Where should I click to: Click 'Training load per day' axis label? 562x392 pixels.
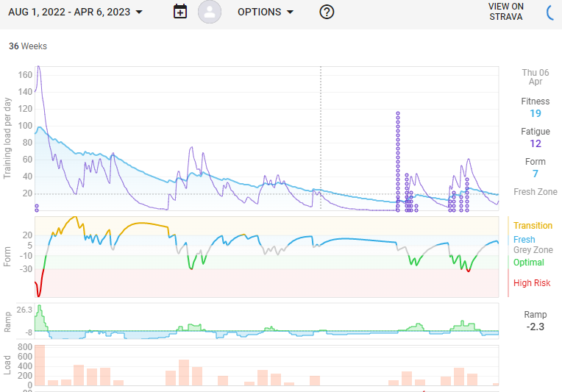point(7,138)
